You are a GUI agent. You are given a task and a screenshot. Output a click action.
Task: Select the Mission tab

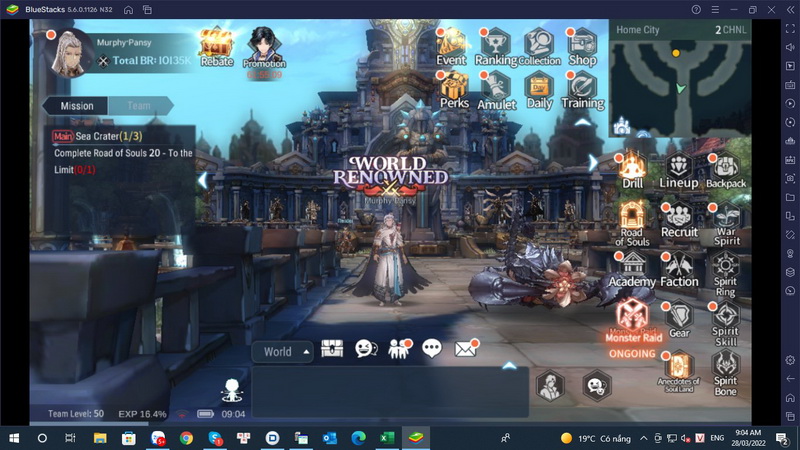pos(77,106)
